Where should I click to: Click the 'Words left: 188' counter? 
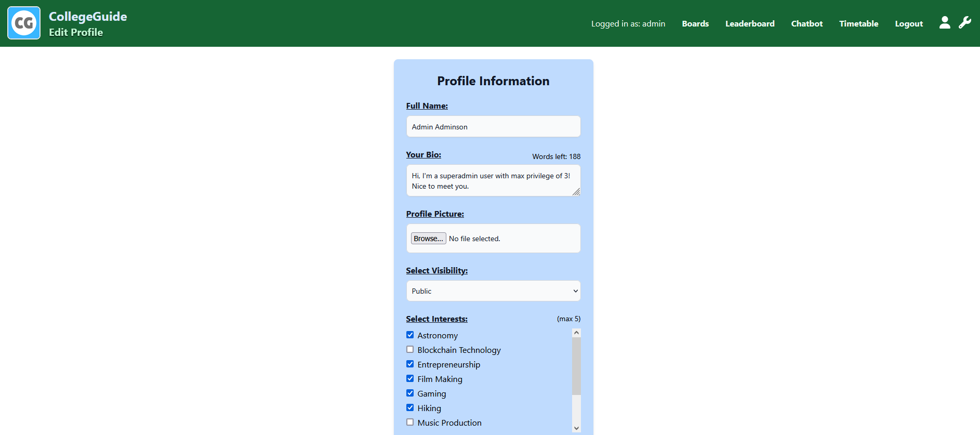point(556,156)
